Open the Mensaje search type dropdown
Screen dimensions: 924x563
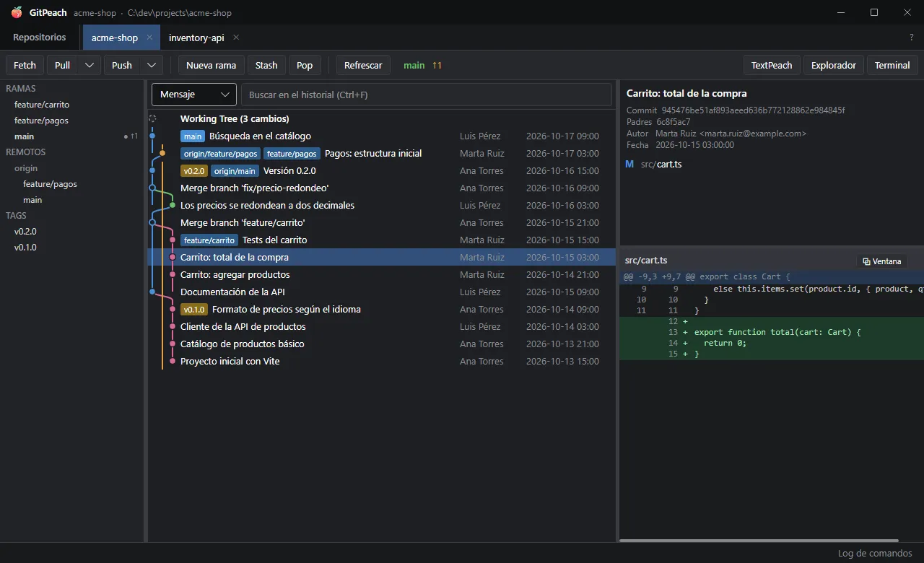pyautogui.click(x=194, y=95)
